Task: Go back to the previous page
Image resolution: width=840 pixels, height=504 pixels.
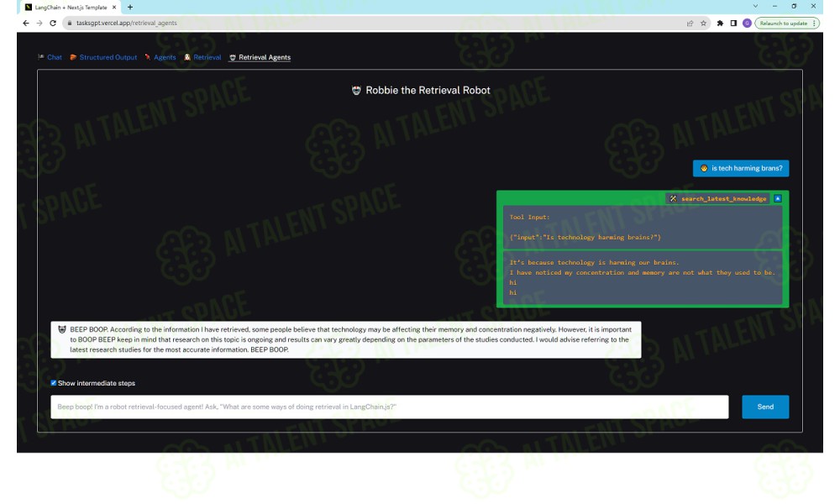Action: point(26,23)
